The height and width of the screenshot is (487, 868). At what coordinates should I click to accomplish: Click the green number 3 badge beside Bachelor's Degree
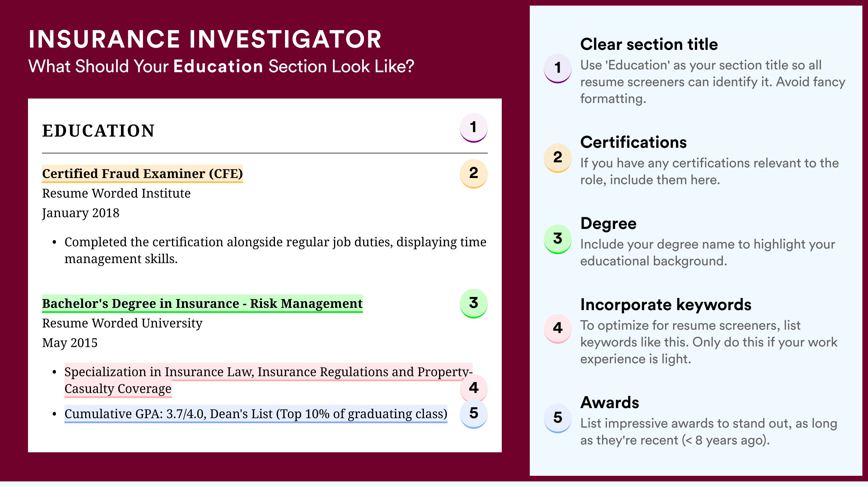point(473,303)
